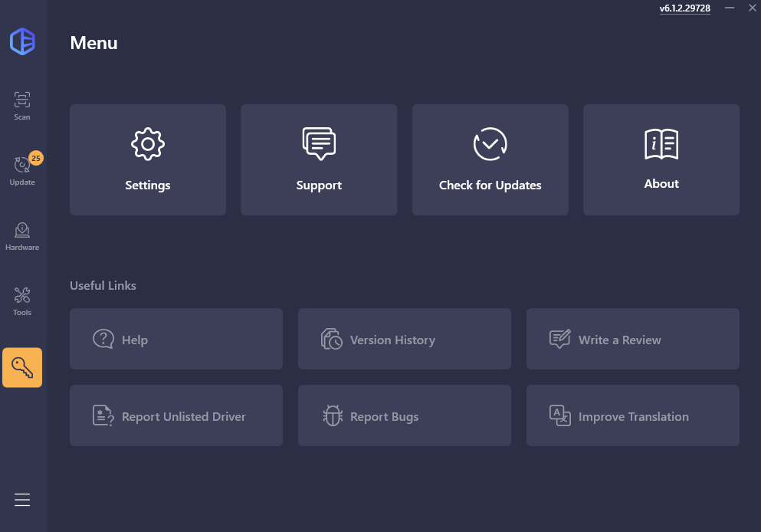Click the gear icon in Settings tile

[x=148, y=144]
